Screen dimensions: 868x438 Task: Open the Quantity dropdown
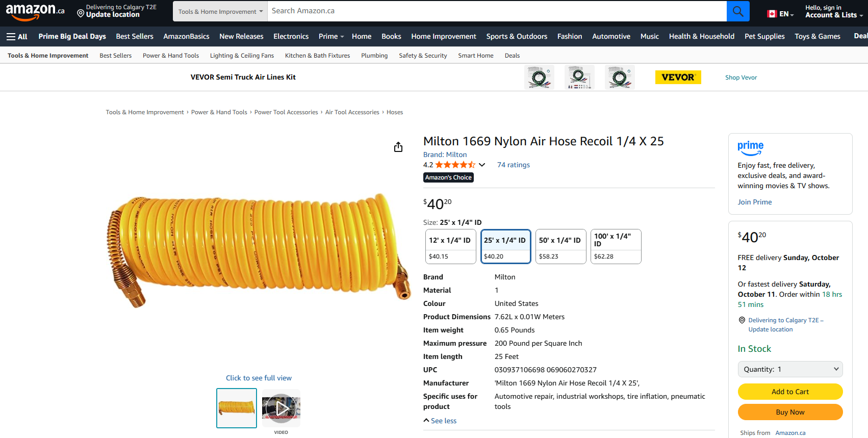[790, 369]
